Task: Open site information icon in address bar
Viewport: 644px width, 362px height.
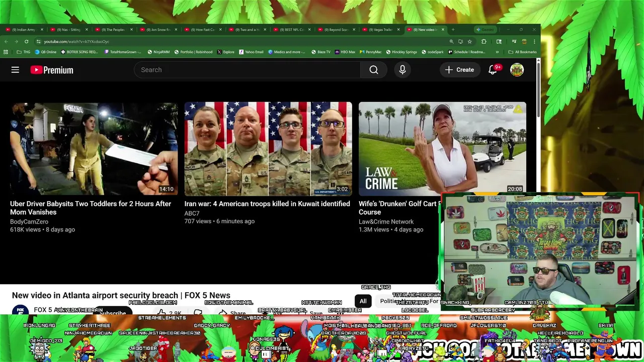Action: point(39,42)
